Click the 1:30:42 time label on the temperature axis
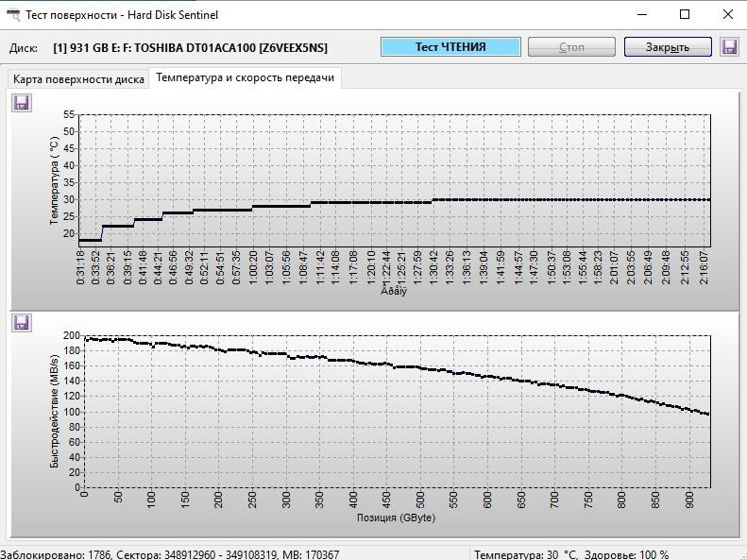Viewport: 747px width, 560px height. 434,268
